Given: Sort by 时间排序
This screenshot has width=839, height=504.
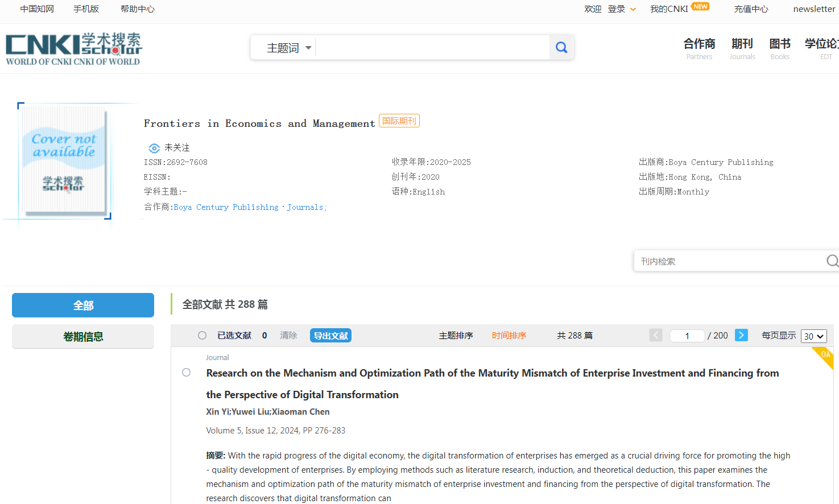Looking at the screenshot, I should pyautogui.click(x=509, y=336).
